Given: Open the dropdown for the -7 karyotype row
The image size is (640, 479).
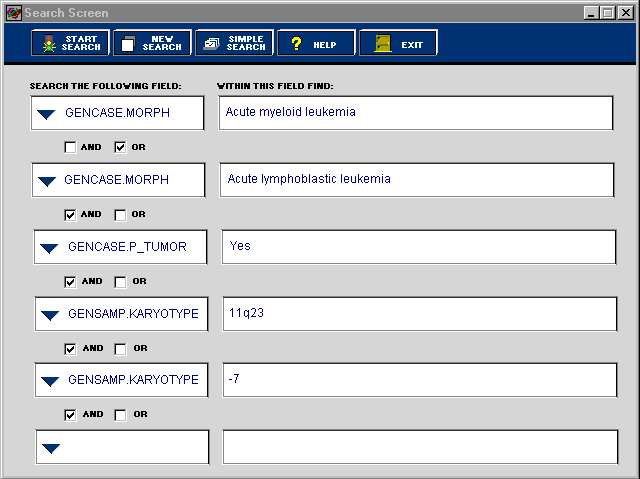Looking at the screenshot, I should [x=50, y=381].
